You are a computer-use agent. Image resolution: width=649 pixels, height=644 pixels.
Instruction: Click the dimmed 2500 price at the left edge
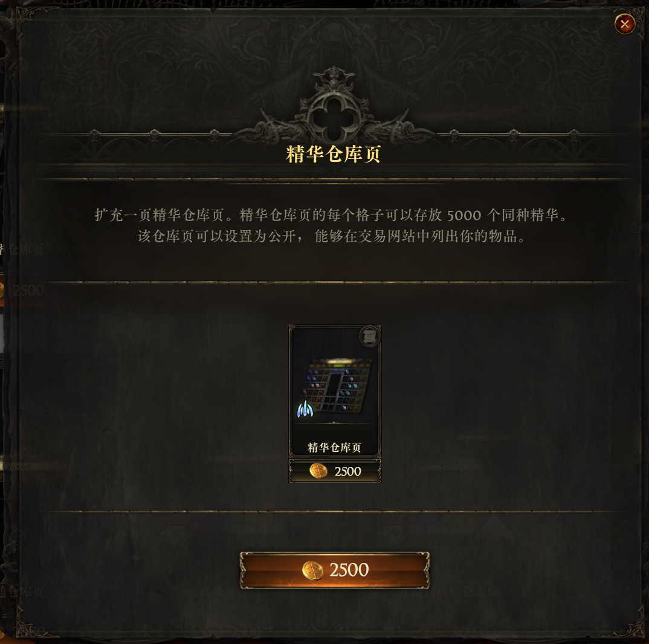(x=28, y=291)
